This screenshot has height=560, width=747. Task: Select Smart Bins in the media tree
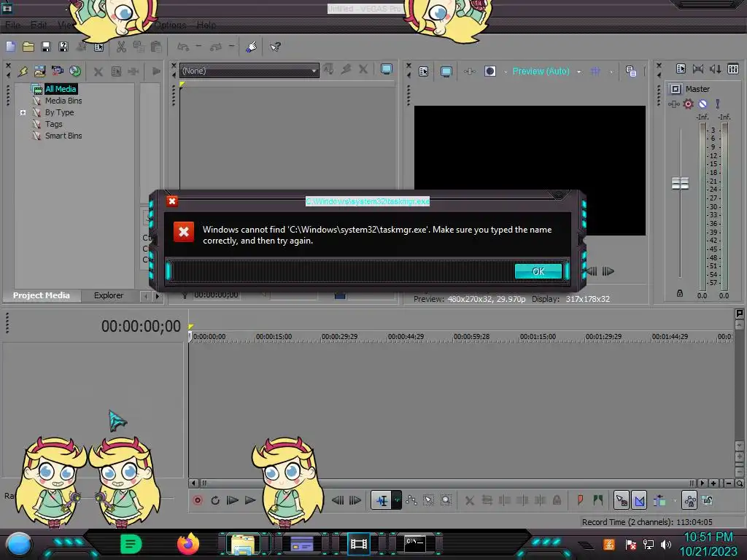click(x=63, y=136)
